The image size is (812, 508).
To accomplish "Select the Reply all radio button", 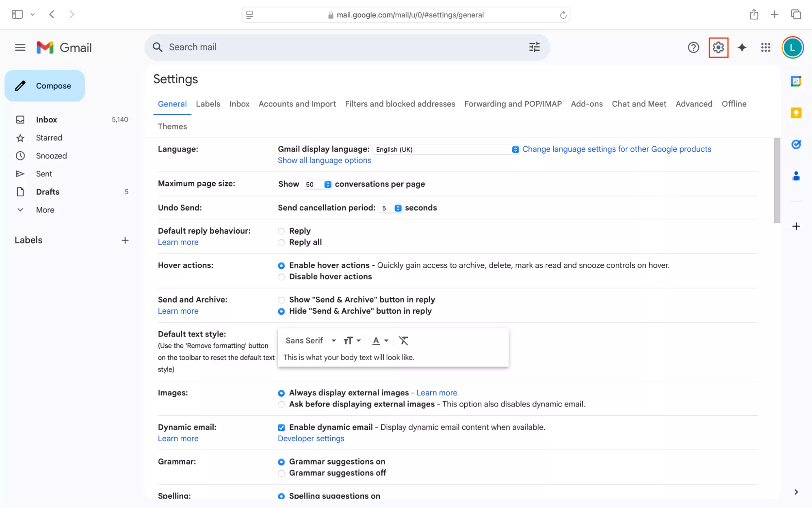I will point(281,243).
